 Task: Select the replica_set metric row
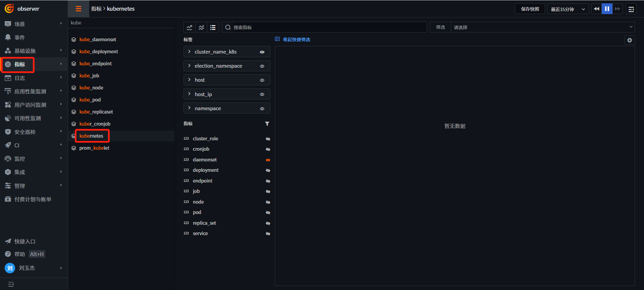227,223
